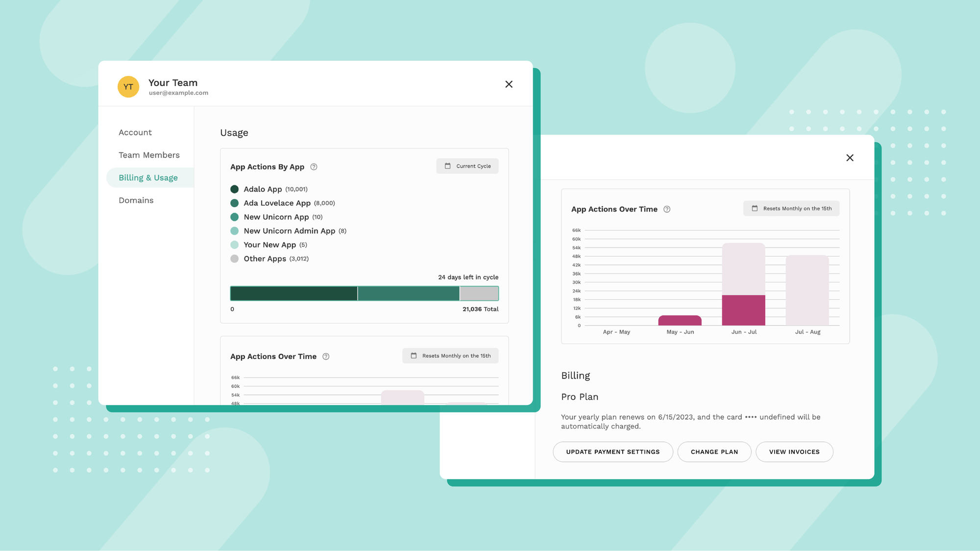Viewport: 980px width, 551px height.
Task: Click the Change Plan button
Action: (x=714, y=452)
